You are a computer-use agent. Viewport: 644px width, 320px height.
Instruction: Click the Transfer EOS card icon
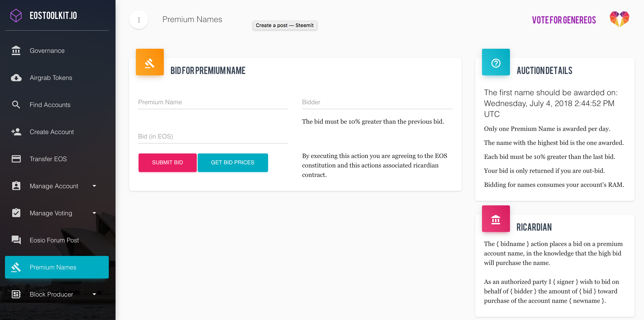pos(16,159)
